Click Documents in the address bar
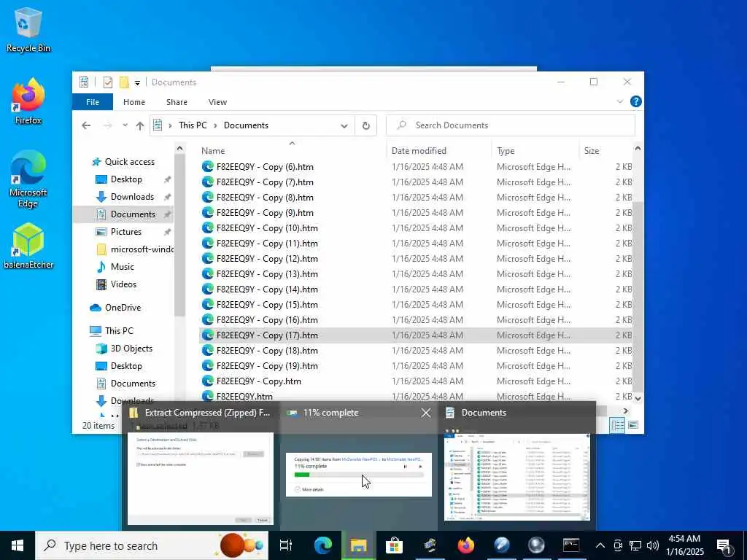 (246, 125)
